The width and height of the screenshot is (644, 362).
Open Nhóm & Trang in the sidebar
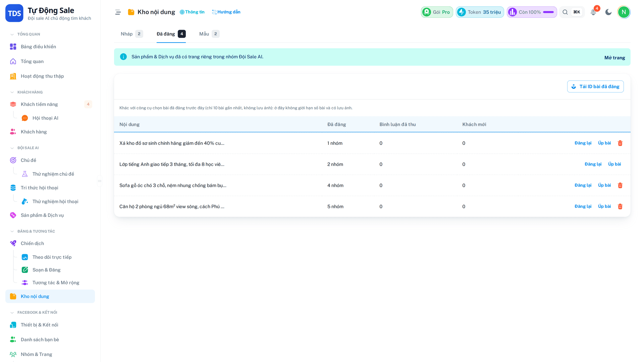pos(50,354)
